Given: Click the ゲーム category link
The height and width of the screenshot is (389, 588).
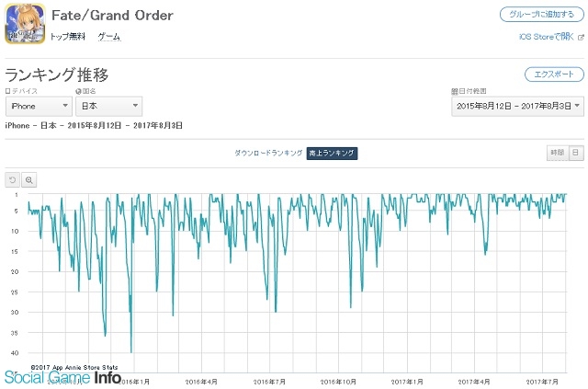Looking at the screenshot, I should [109, 37].
